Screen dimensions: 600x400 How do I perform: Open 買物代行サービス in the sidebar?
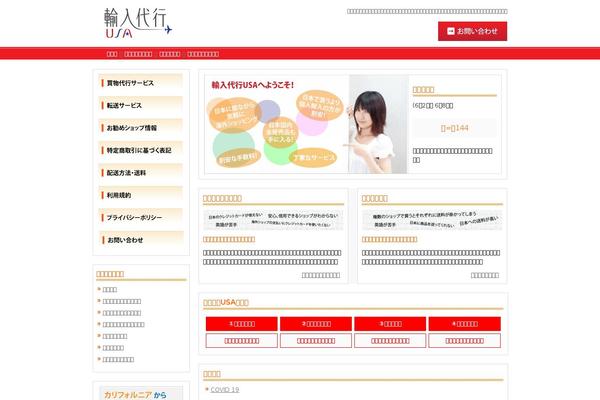pyautogui.click(x=140, y=83)
